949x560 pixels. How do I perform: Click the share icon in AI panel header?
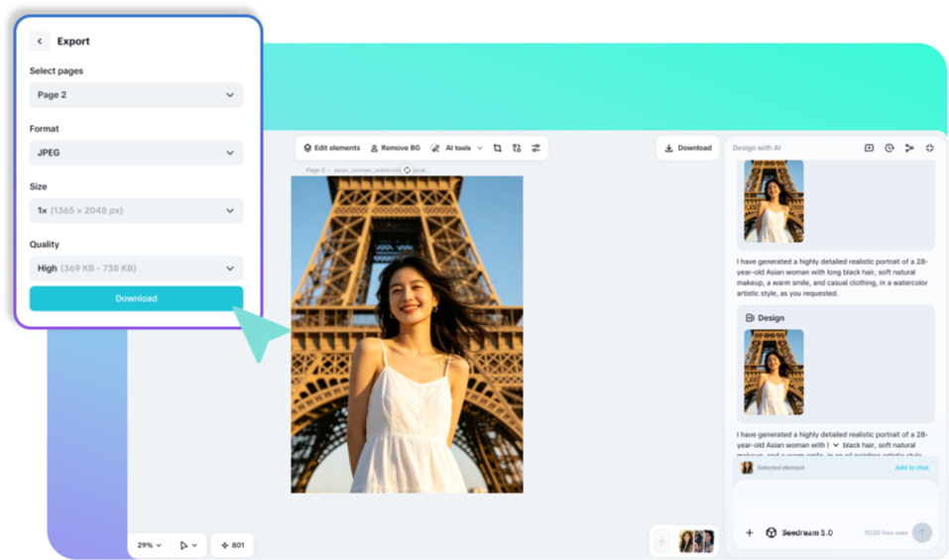click(x=909, y=148)
